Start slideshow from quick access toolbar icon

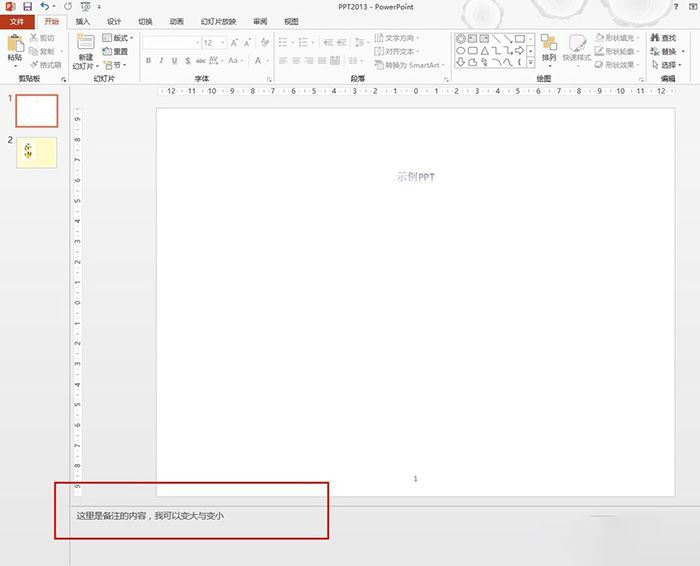click(85, 7)
